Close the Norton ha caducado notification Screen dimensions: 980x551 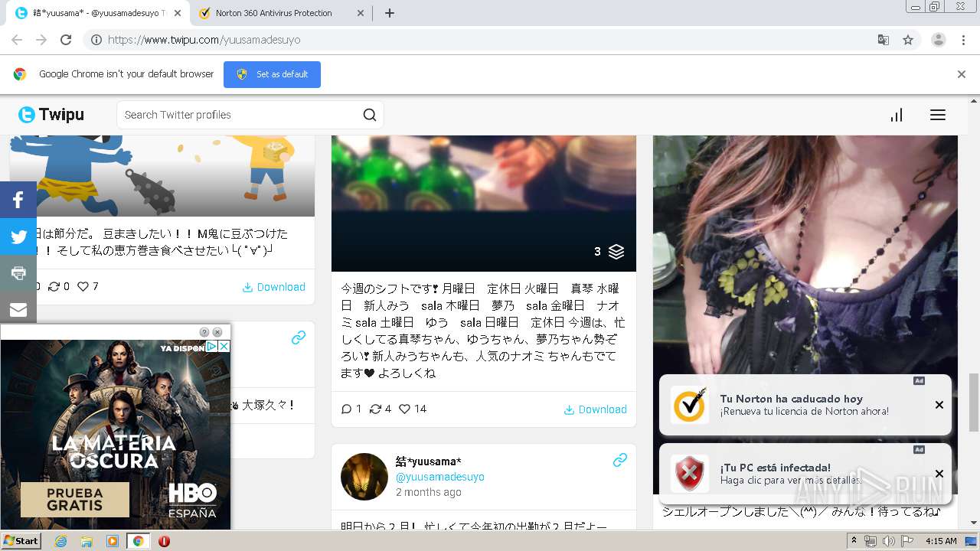(939, 405)
